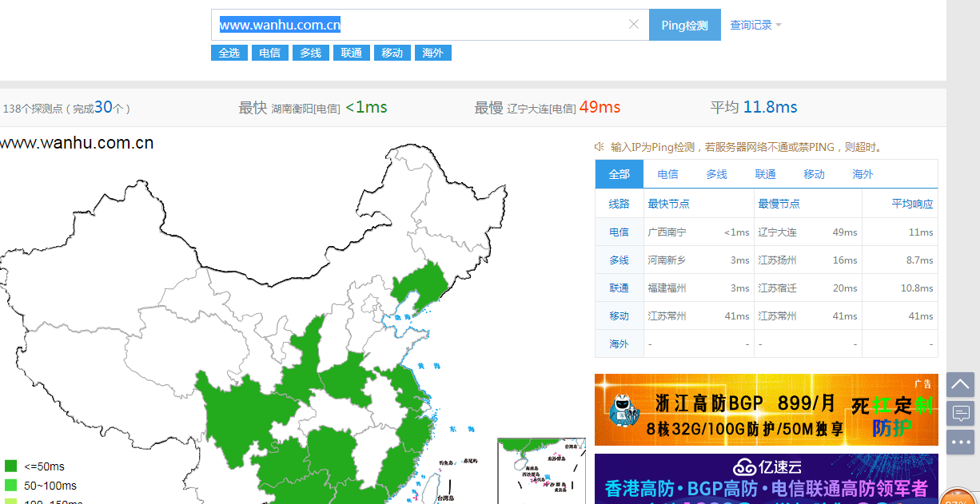Expand the 查询记录 dropdown
980x504 pixels.
click(755, 25)
